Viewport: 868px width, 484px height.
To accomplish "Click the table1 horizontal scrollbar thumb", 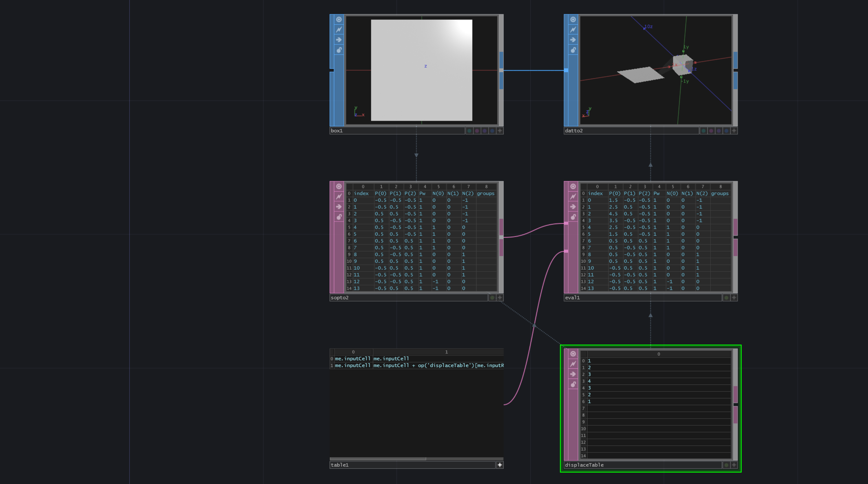I will pyautogui.click(x=378, y=459).
